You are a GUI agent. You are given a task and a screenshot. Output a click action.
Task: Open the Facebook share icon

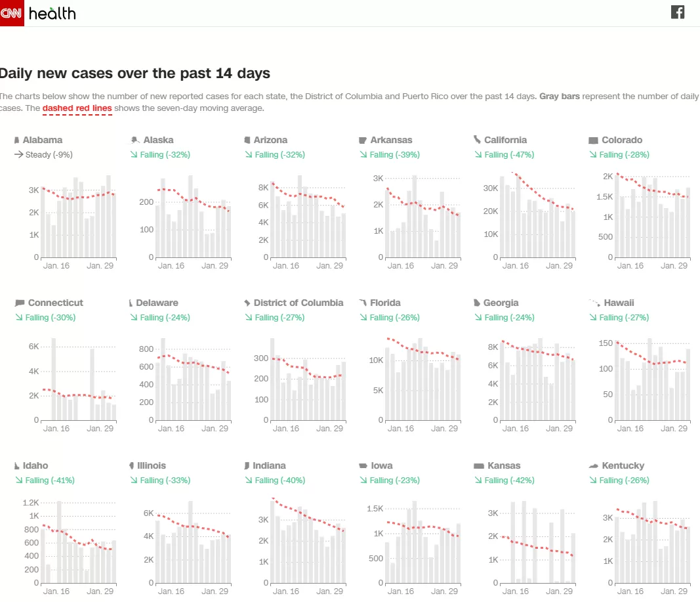click(x=677, y=12)
